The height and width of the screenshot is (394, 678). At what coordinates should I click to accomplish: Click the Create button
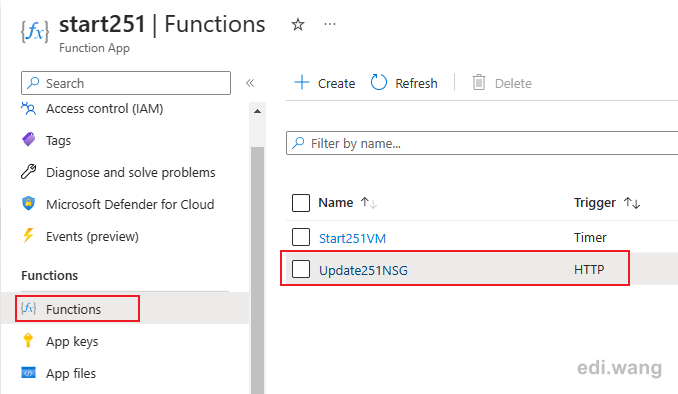click(325, 83)
